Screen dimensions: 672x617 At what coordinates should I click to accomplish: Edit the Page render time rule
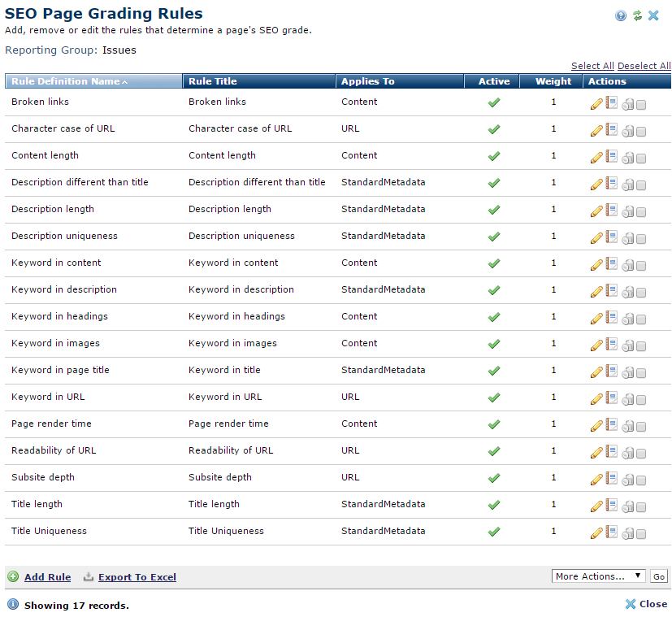[x=596, y=426]
